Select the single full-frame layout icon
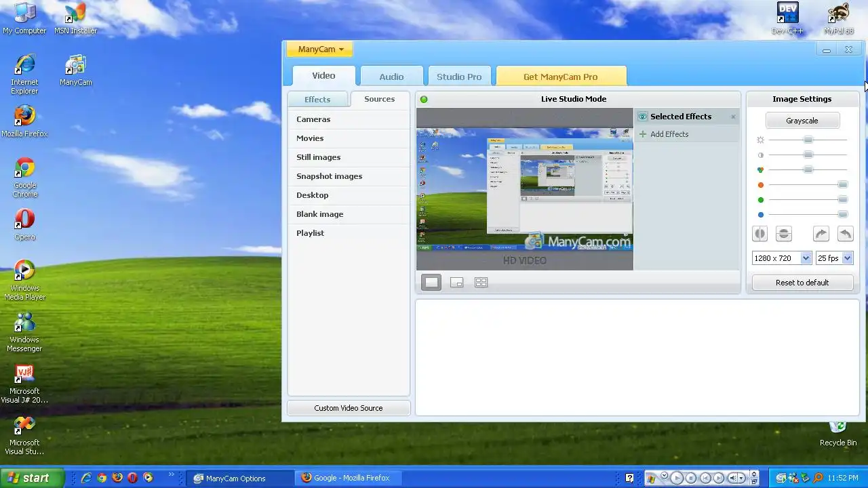This screenshot has height=488, width=868. pos(431,283)
